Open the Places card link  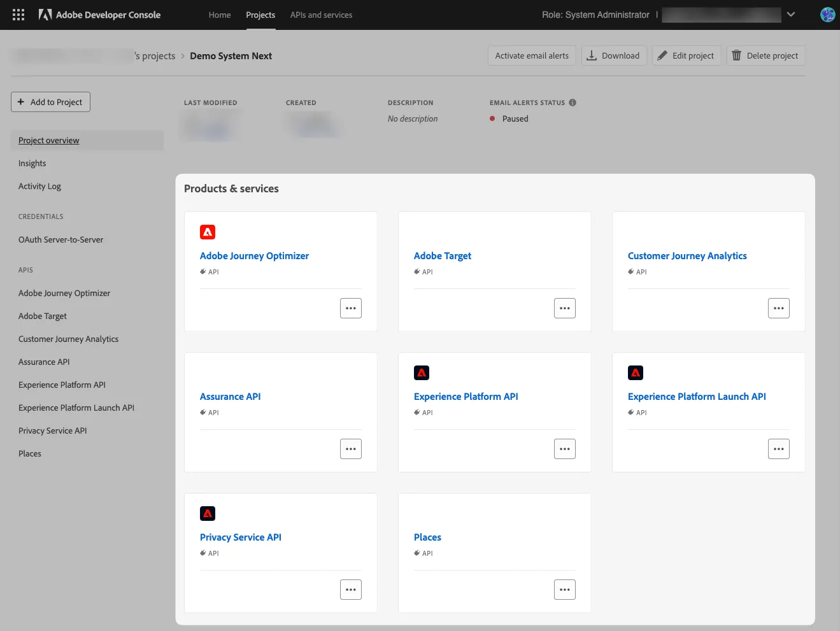point(427,537)
